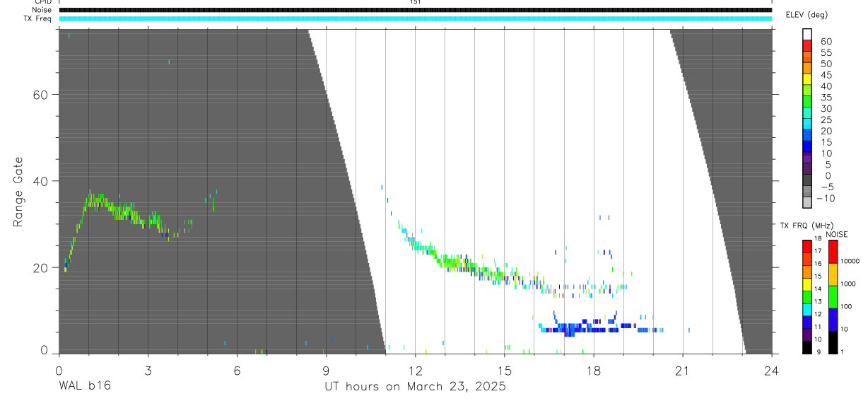Click the cyan ELEV color bar cell beside 25
This screenshot has width=868, height=401.
coord(807,124)
